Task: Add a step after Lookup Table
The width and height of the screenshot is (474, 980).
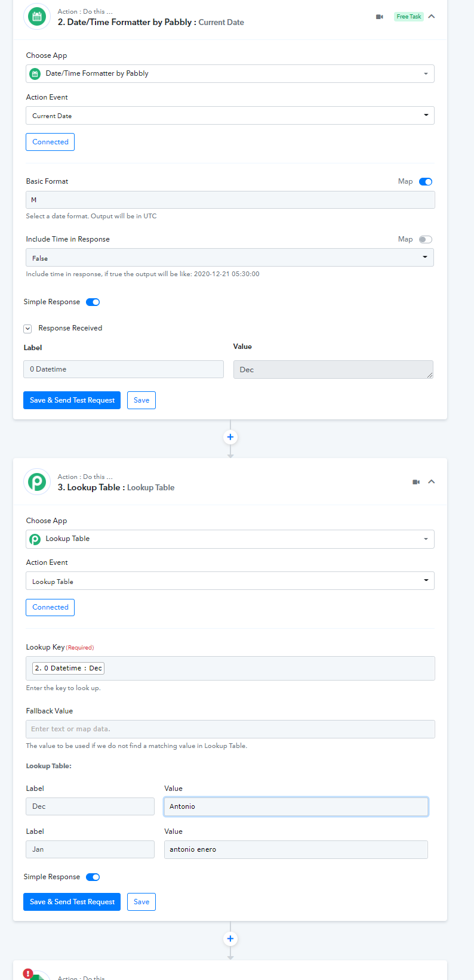Action: (x=230, y=939)
